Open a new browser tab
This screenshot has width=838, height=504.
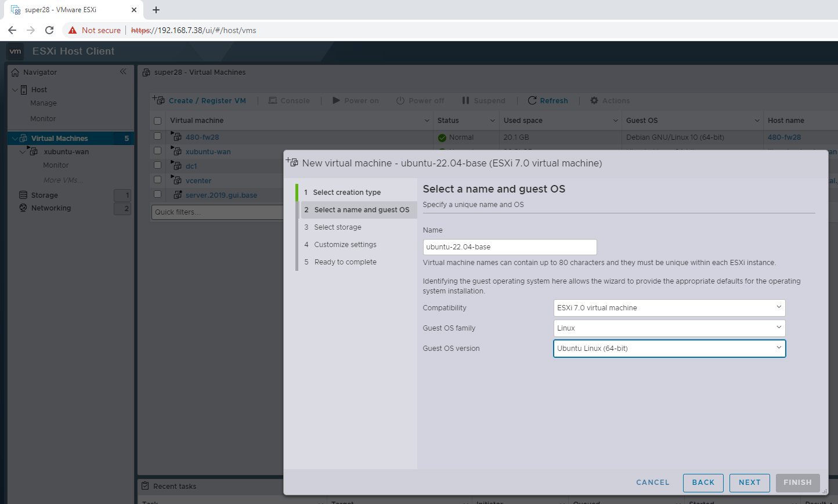[156, 10]
